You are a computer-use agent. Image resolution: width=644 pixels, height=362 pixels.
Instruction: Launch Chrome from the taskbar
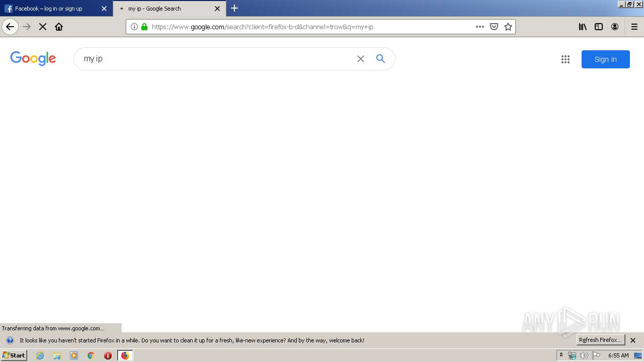point(91,355)
